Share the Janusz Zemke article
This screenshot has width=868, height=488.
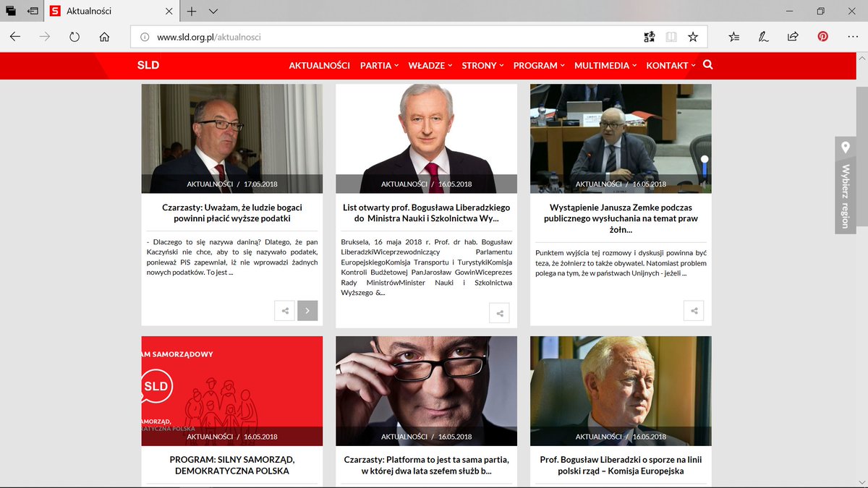click(x=694, y=310)
